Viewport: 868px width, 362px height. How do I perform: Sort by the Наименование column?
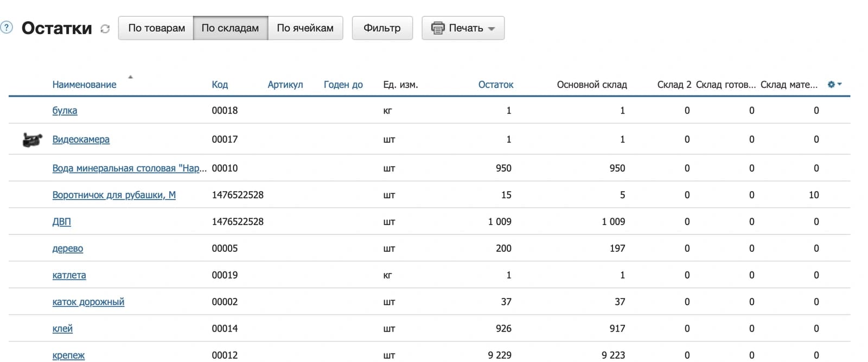pyautogui.click(x=84, y=85)
